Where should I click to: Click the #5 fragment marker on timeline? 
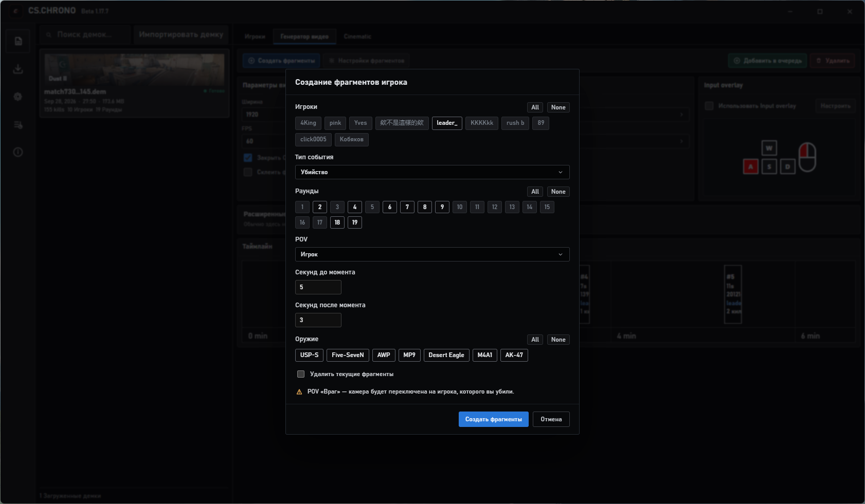[733, 294]
